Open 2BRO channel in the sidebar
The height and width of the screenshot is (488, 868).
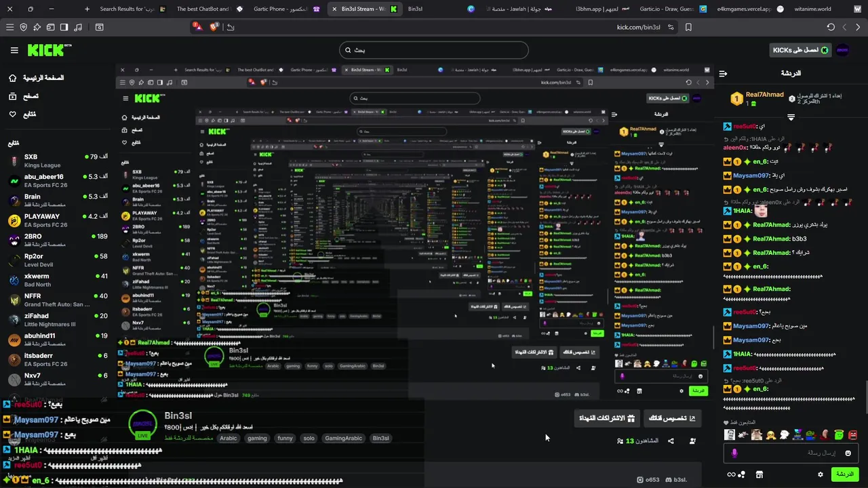pos(58,240)
